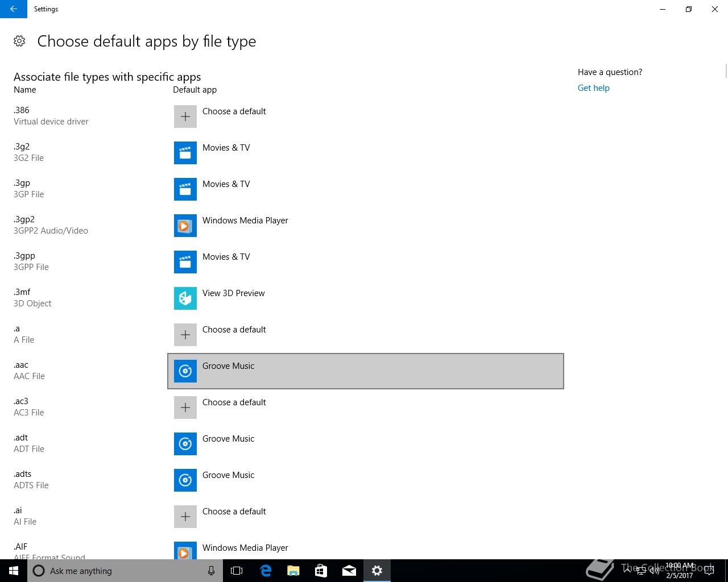The image size is (728, 582).
Task: Click the Settings gear icon beside the page title
Action: coord(19,41)
